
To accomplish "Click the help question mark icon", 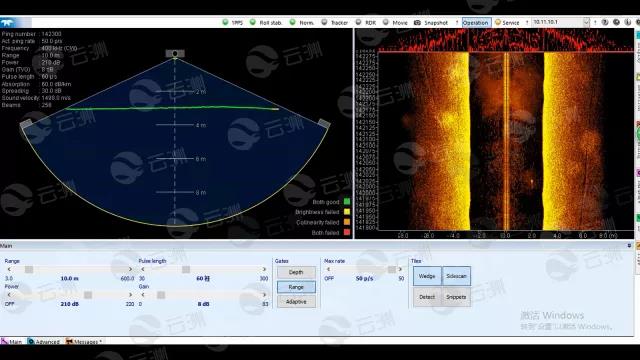I will pos(605,22).
